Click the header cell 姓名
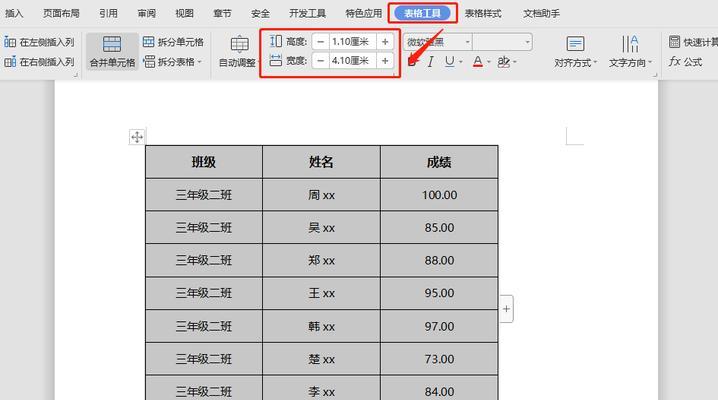This screenshot has width=718, height=400. click(x=321, y=162)
